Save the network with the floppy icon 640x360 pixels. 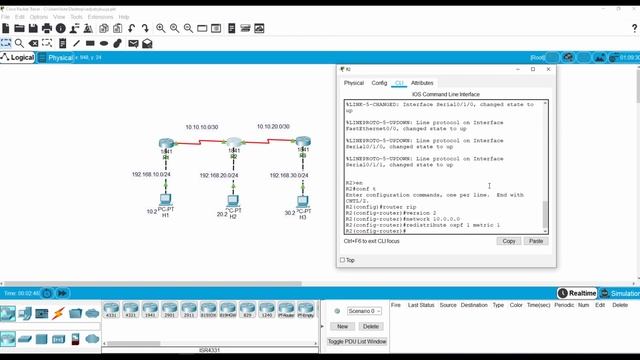[33, 28]
